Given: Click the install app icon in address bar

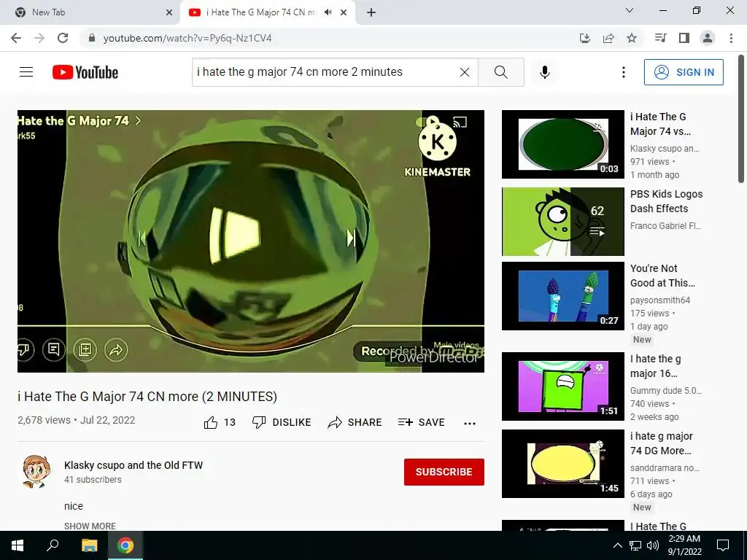Looking at the screenshot, I should pyautogui.click(x=585, y=38).
